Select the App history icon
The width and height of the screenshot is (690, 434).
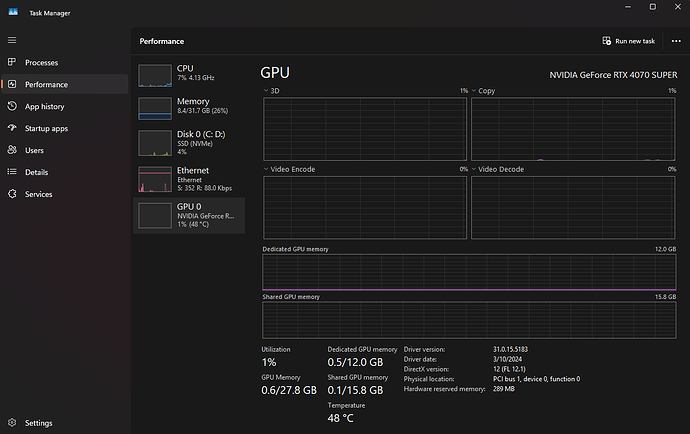(x=13, y=106)
